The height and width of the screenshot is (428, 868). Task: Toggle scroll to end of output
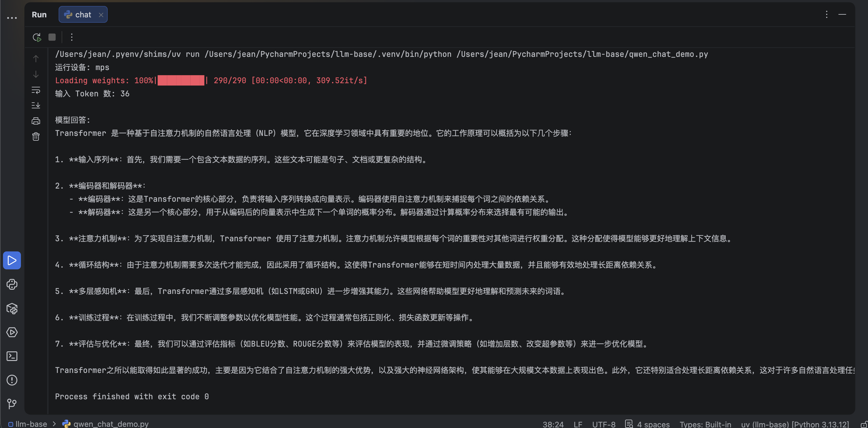(36, 106)
